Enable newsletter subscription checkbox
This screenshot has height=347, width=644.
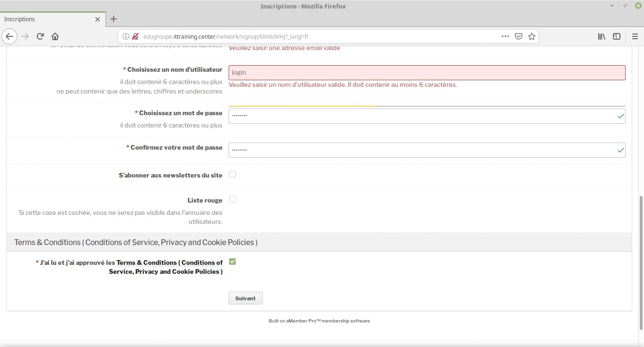click(232, 174)
